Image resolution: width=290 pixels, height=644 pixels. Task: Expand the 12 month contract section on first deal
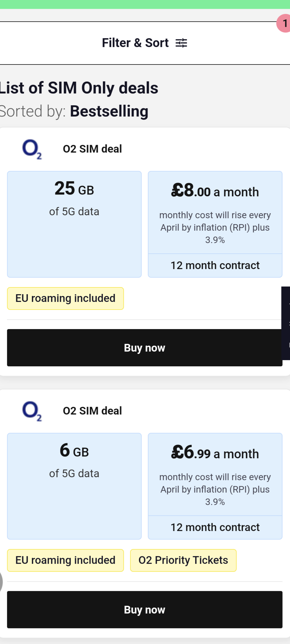[x=215, y=265]
